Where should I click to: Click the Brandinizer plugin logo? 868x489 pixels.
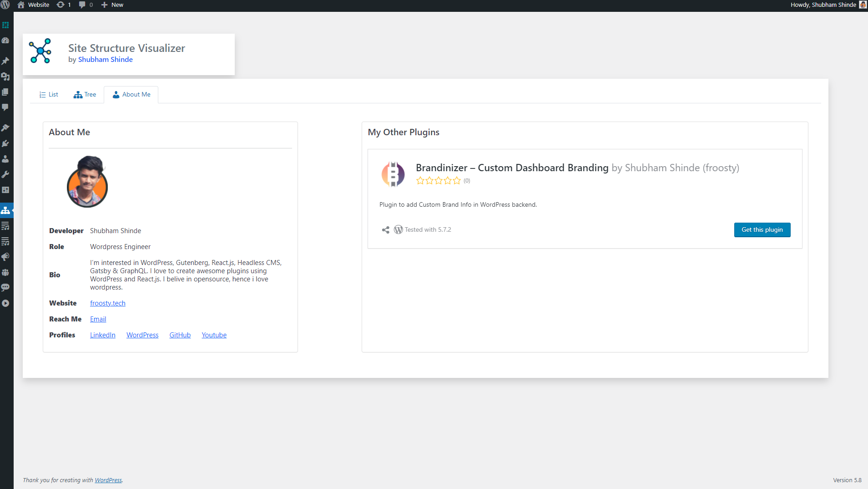pyautogui.click(x=393, y=174)
